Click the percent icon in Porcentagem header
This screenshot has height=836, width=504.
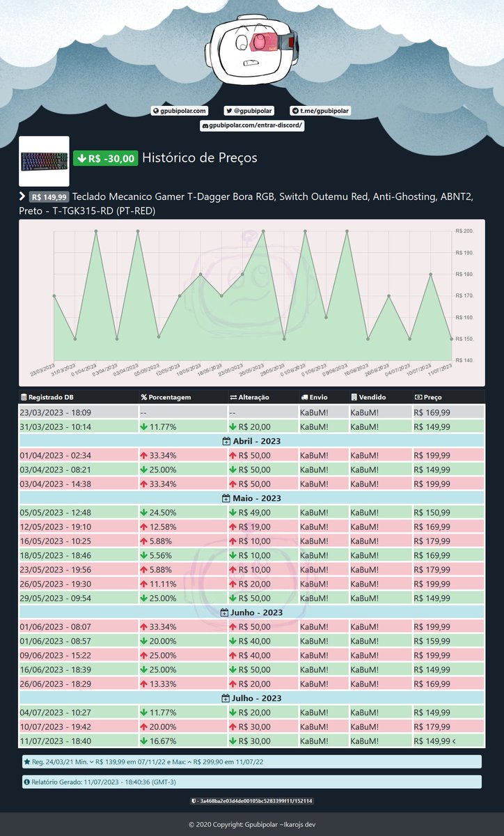click(x=143, y=397)
